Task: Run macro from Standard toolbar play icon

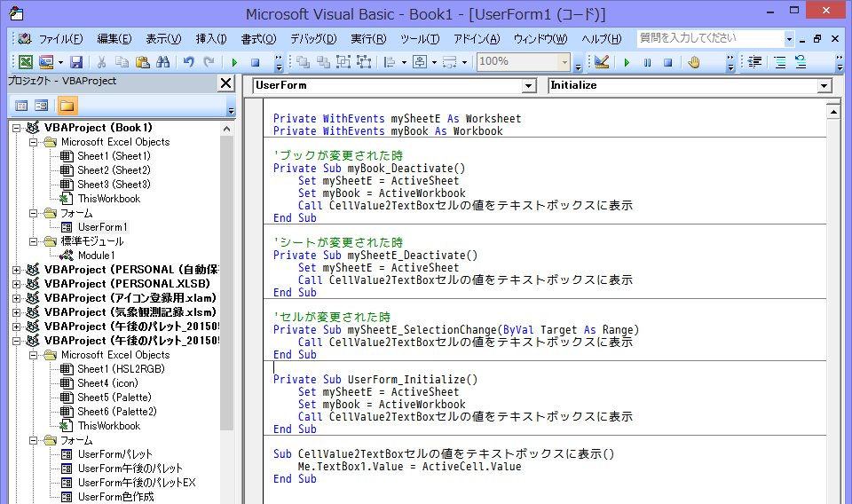Action: (234, 62)
